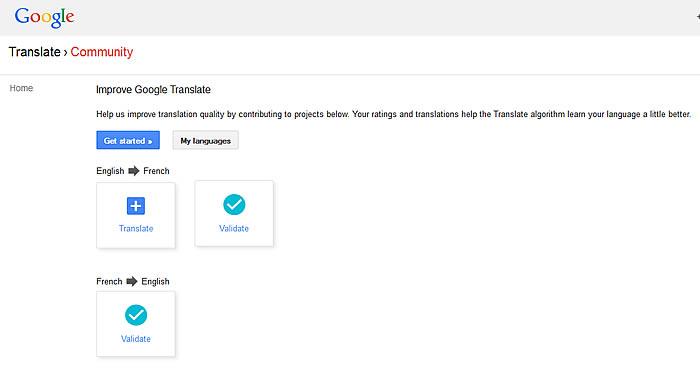This screenshot has height=375, width=700.
Task: Select the English to French Translate card
Action: pyautogui.click(x=136, y=215)
